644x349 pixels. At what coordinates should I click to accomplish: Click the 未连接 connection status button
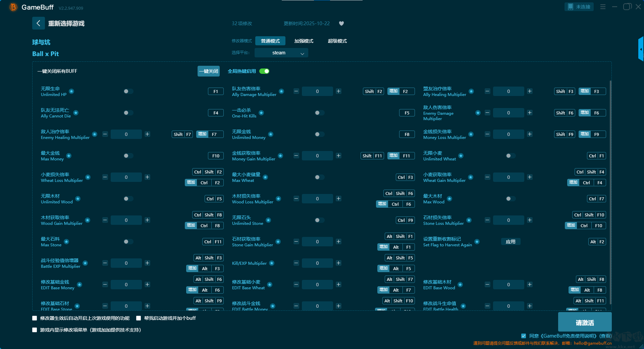(579, 7)
